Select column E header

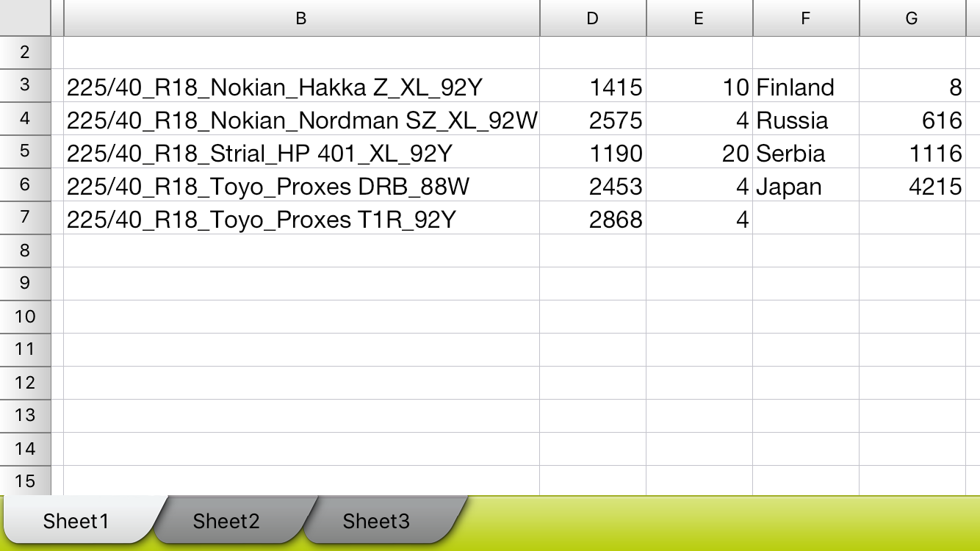coord(699,18)
